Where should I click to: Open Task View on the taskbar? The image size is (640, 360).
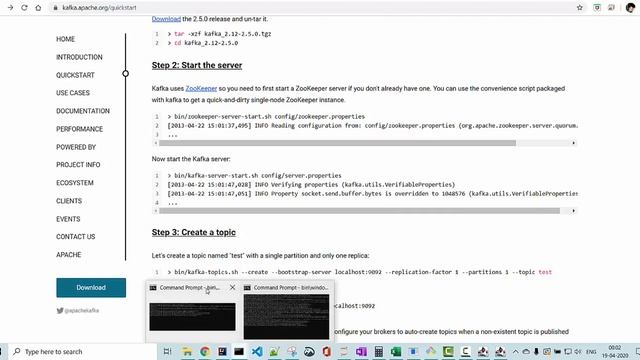[x=167, y=351]
